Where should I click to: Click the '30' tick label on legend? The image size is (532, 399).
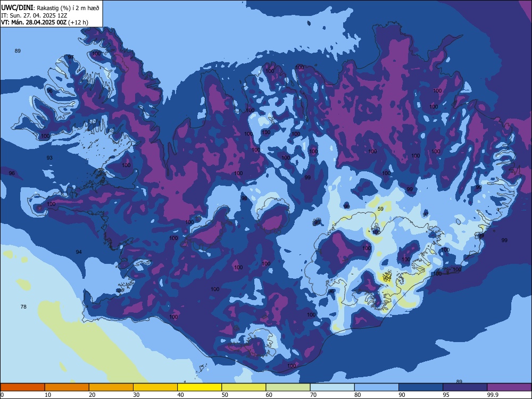click(136, 395)
